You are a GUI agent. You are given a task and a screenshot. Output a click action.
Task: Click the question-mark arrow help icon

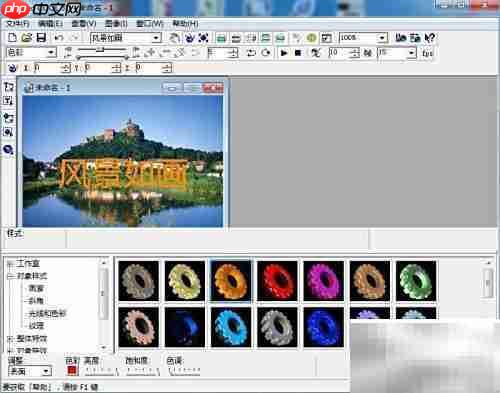[430, 38]
